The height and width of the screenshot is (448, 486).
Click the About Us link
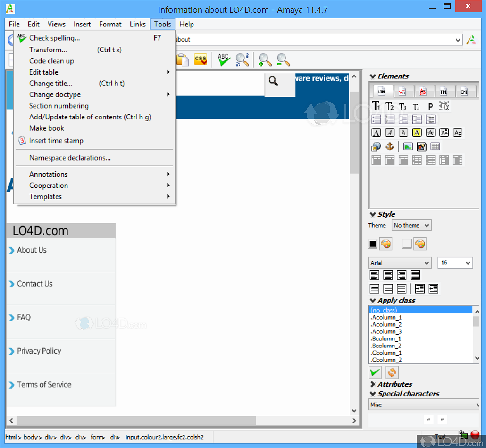pos(32,250)
